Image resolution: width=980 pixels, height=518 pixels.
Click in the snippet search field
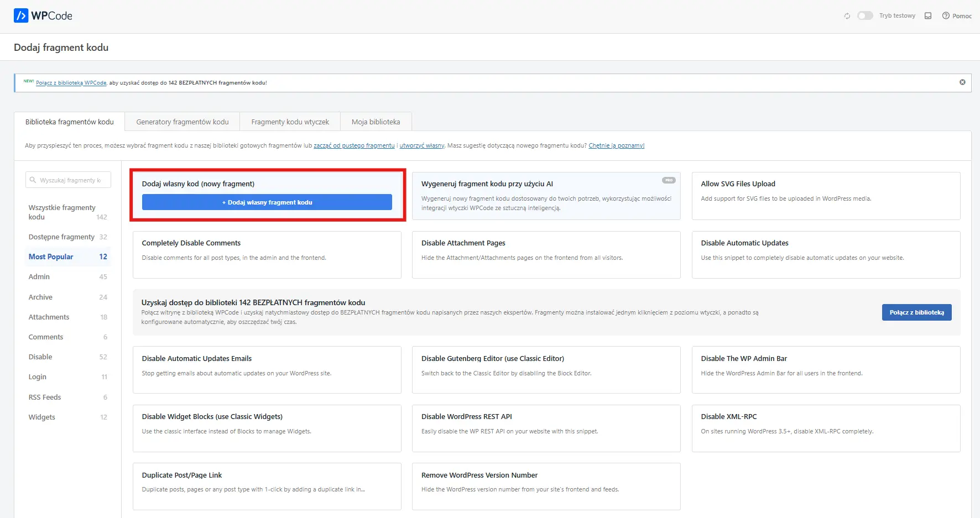coord(72,180)
